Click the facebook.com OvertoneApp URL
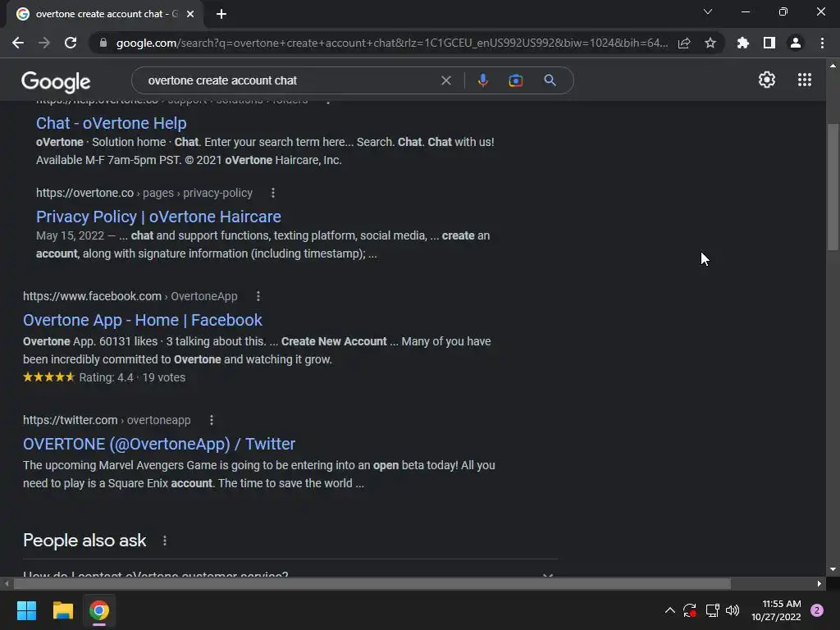 pyautogui.click(x=130, y=296)
